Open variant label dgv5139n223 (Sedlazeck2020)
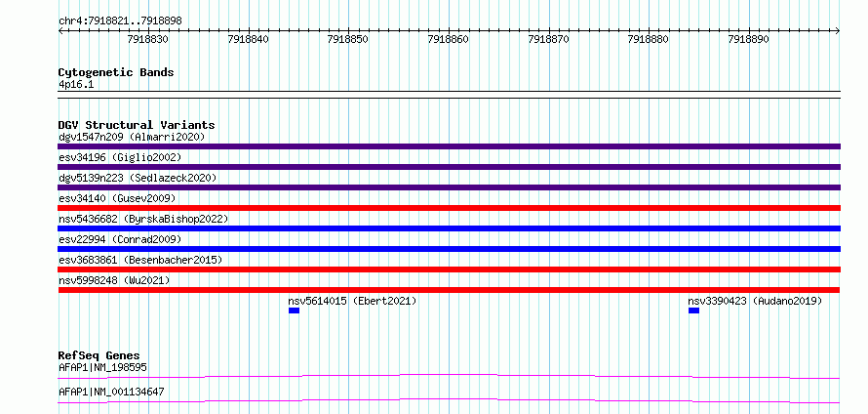The width and height of the screenshot is (868, 414). click(138, 178)
